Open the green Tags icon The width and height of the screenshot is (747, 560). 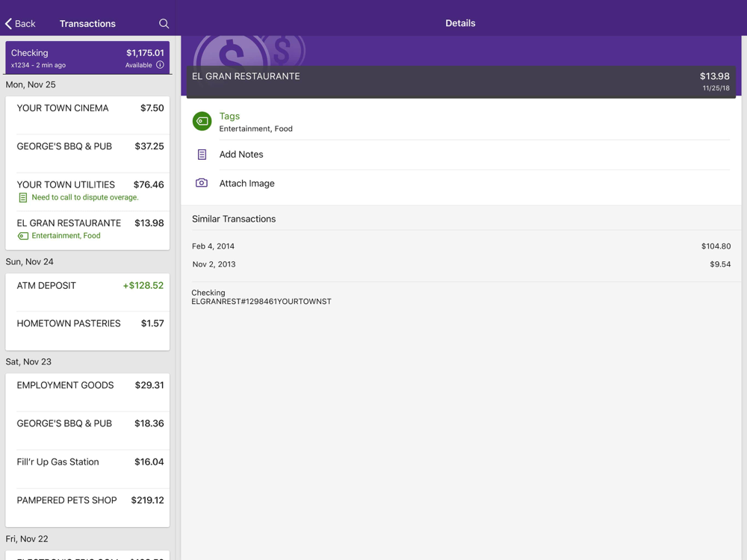(202, 121)
